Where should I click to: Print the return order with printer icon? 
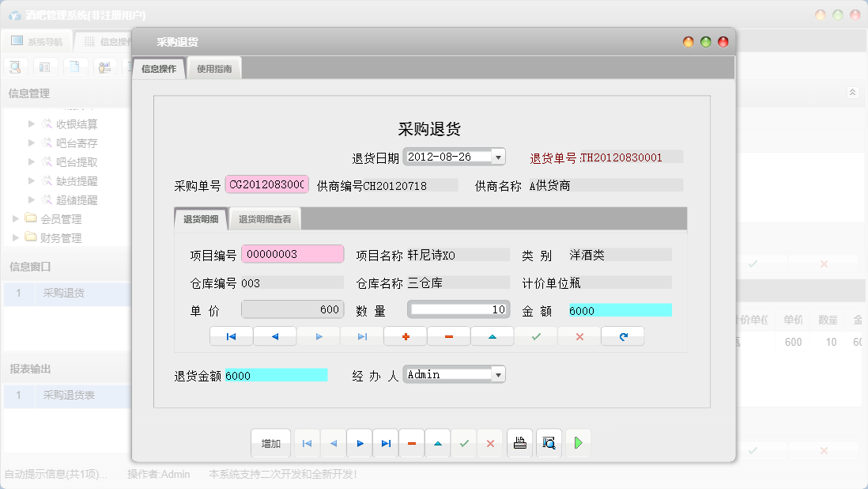click(x=520, y=443)
